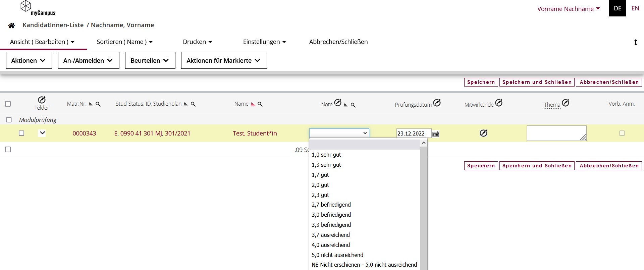The height and width of the screenshot is (270, 644).
Task: Open Ansicht ( Bearbeiten ) menu
Action: click(42, 42)
